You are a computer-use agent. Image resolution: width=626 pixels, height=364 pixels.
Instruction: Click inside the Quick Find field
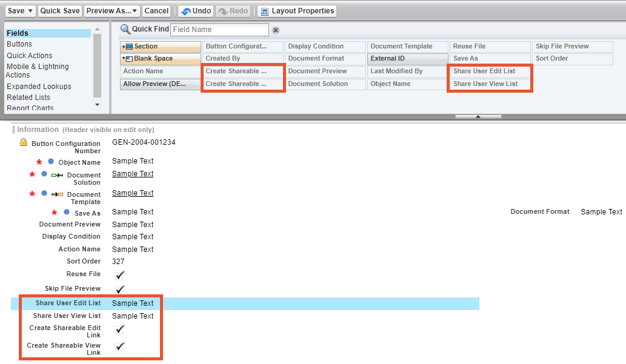click(219, 30)
